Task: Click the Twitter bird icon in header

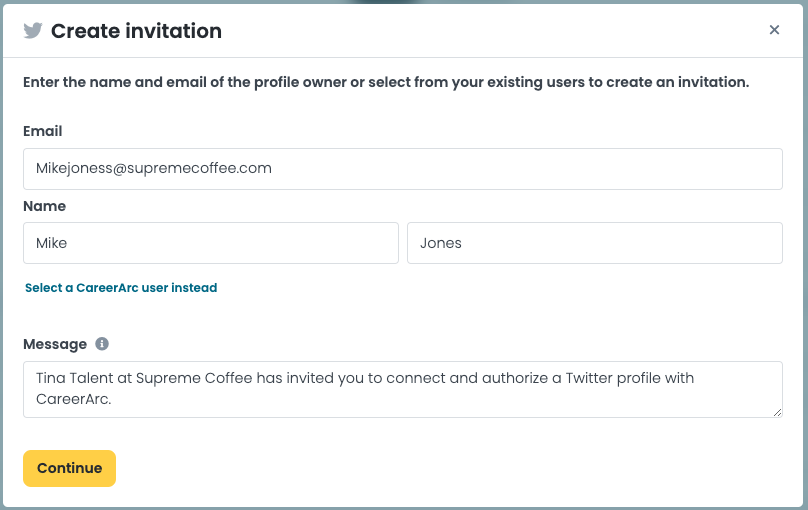Action: click(33, 31)
